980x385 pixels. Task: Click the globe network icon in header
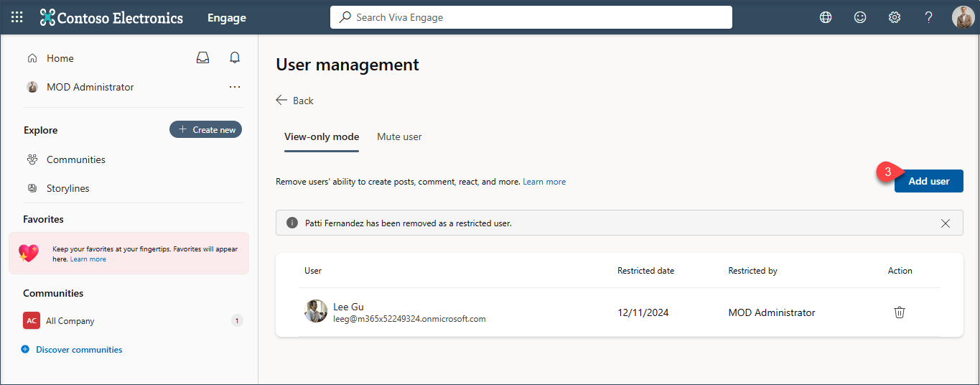pos(826,17)
